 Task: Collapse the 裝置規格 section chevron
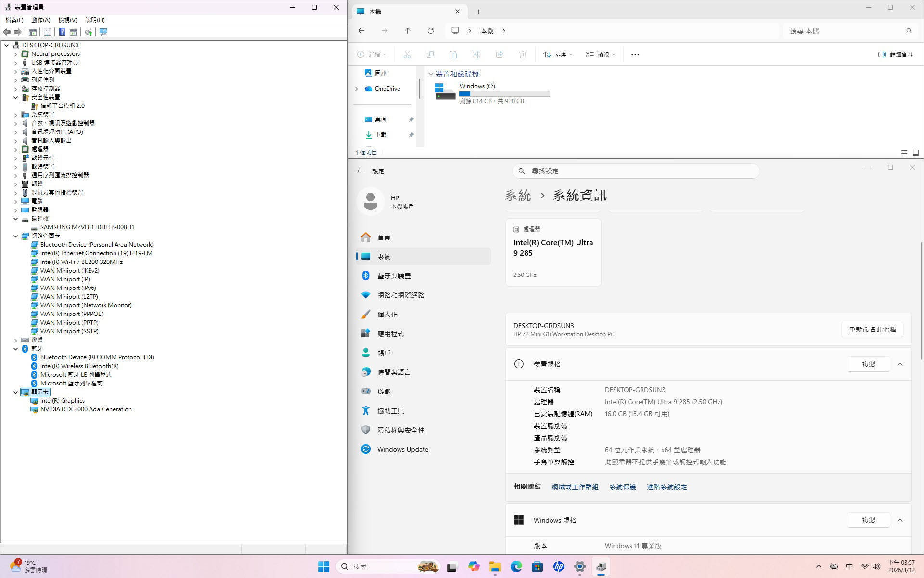coord(900,364)
